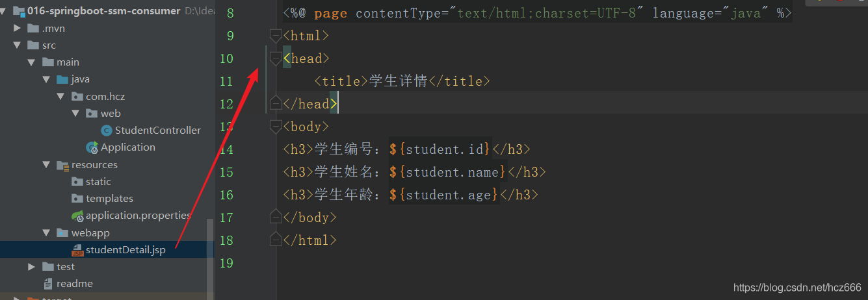Click the page contentType directive line
The image size is (868, 300).
pyautogui.click(x=537, y=13)
